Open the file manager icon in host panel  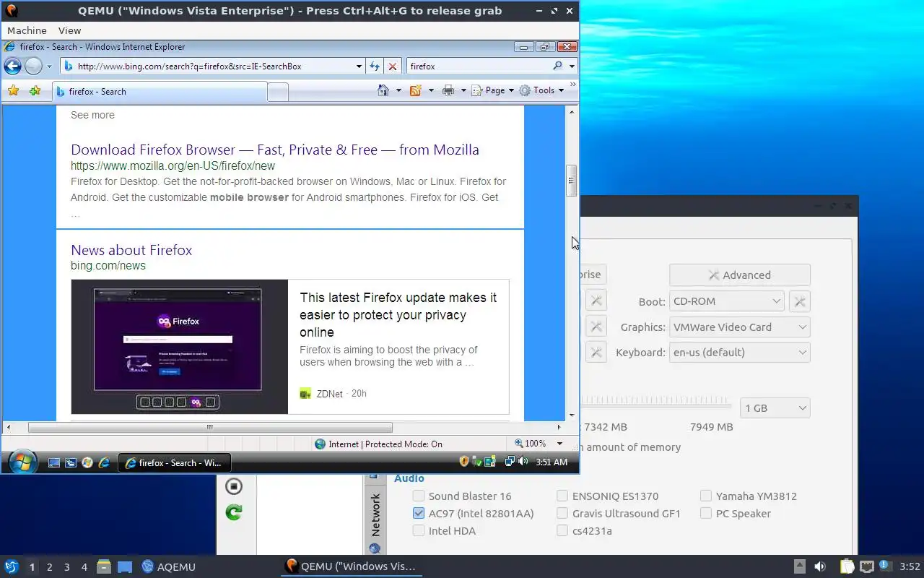[x=104, y=566]
